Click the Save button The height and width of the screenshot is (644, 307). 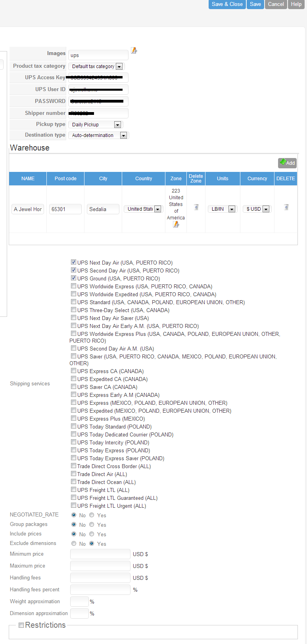tap(255, 4)
